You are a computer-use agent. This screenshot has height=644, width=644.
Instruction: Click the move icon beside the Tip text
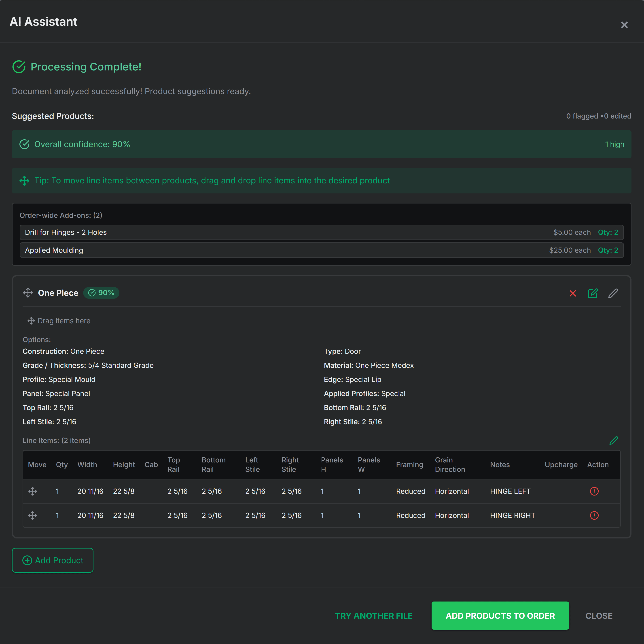(24, 181)
